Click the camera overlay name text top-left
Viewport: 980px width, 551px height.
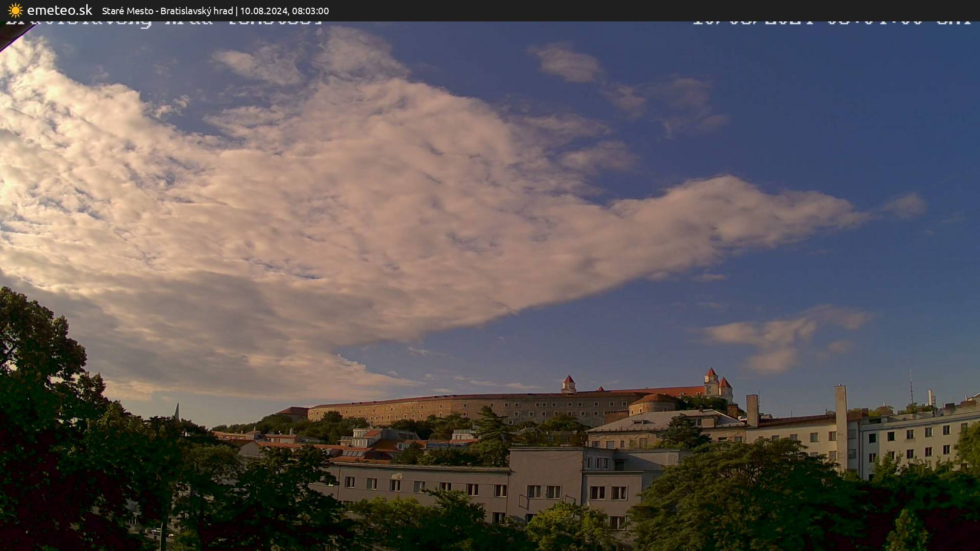click(x=163, y=23)
